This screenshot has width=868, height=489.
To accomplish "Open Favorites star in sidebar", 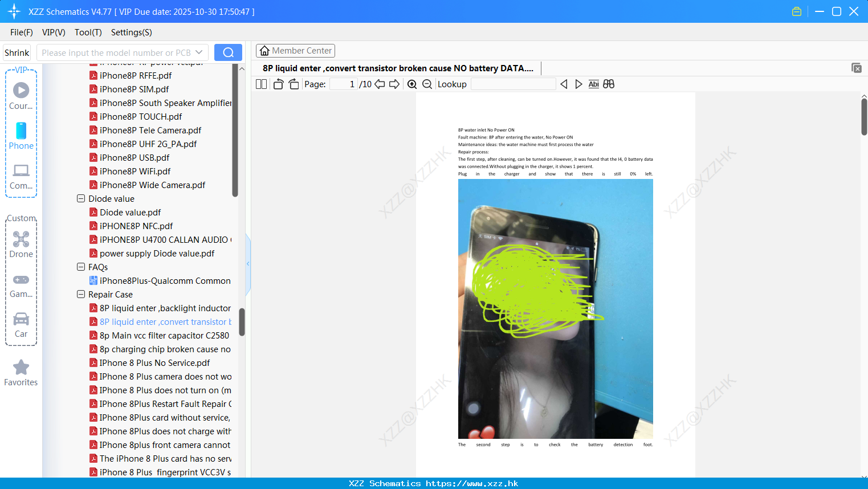I will tap(21, 373).
